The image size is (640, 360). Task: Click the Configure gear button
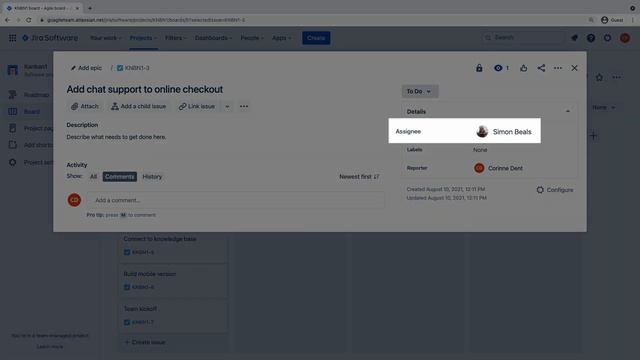[555, 190]
